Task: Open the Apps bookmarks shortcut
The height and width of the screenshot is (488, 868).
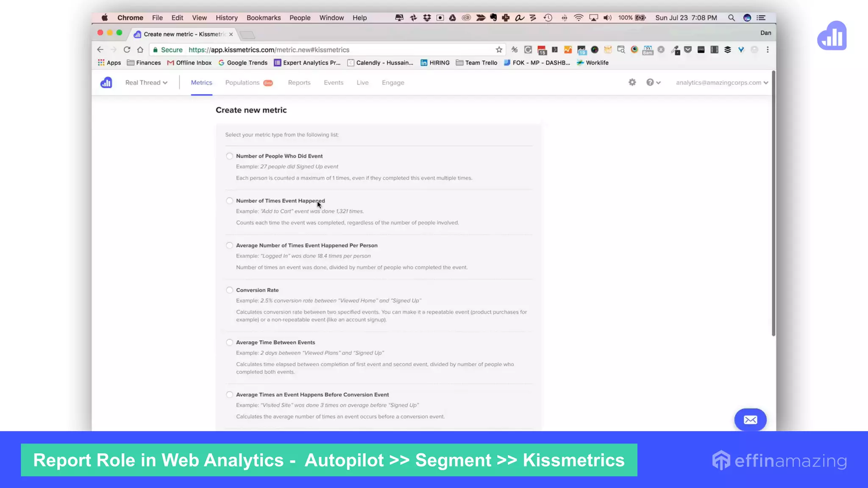Action: [x=109, y=63]
